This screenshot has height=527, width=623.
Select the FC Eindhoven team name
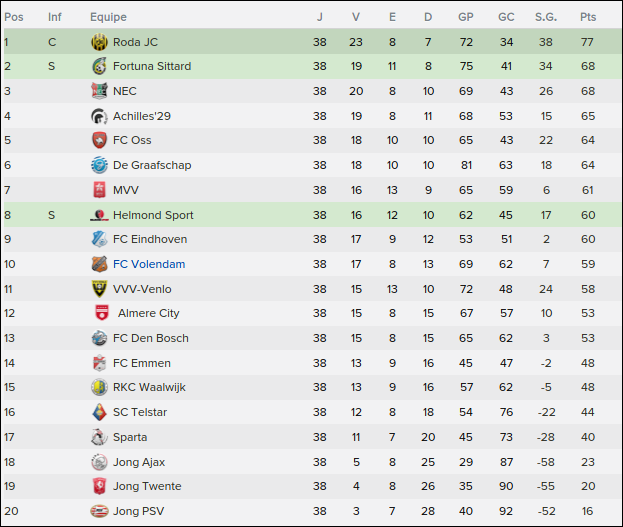(150, 239)
